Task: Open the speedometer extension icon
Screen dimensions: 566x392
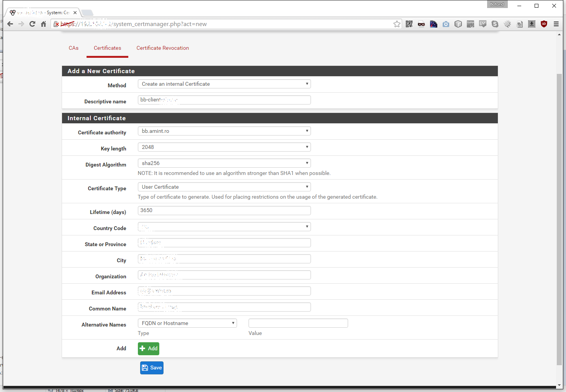Action: pyautogui.click(x=433, y=24)
